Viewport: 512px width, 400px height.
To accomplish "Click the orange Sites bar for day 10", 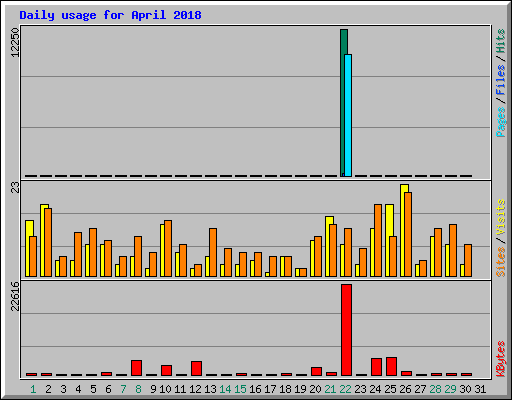I will (x=168, y=248).
